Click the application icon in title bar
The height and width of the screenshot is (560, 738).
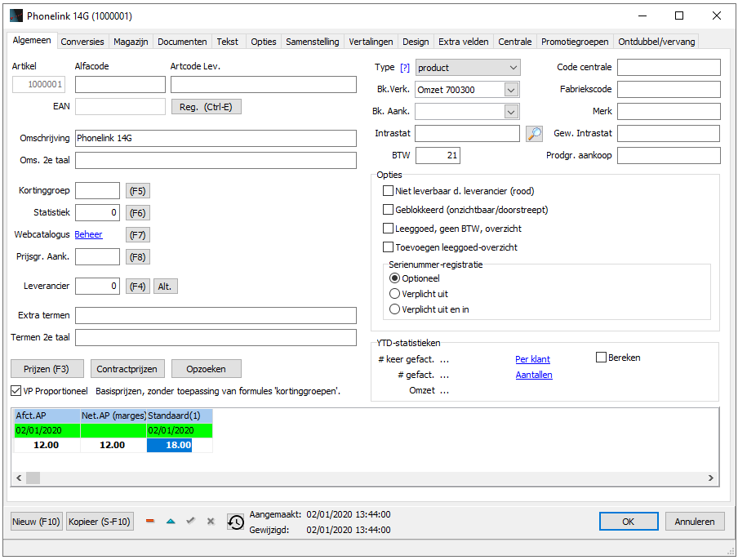point(16,16)
